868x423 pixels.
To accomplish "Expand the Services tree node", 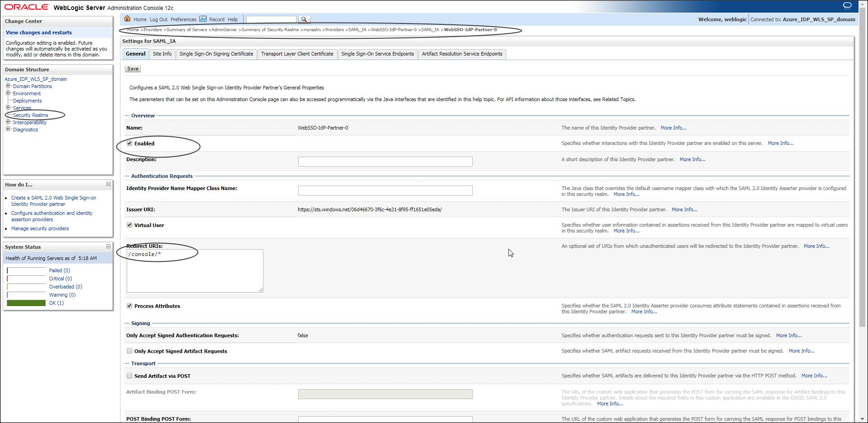I will tap(8, 107).
